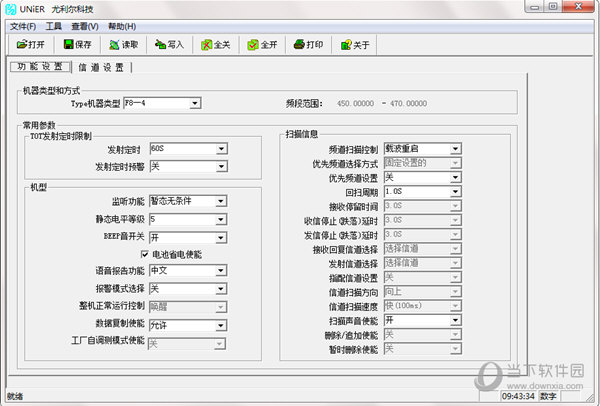
Task: Expand the 语音报告功能 dropdown showing 中文
Action: pyautogui.click(x=221, y=271)
